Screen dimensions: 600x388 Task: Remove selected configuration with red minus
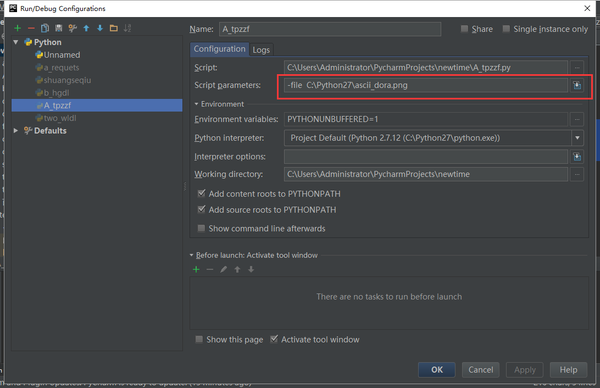(x=31, y=28)
